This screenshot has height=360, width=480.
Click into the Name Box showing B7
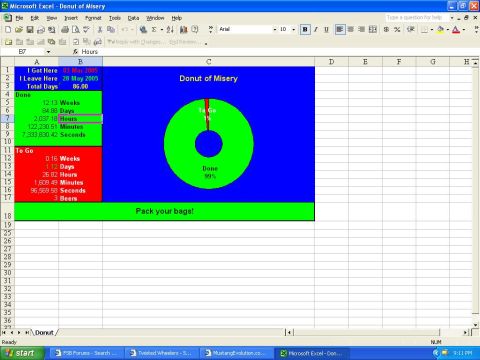pyautogui.click(x=23, y=52)
